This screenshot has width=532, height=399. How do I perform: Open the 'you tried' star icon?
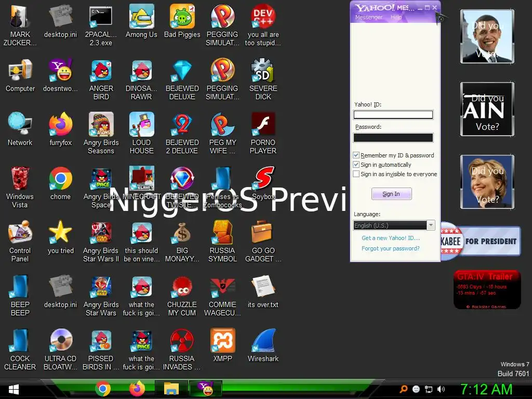[x=61, y=237]
